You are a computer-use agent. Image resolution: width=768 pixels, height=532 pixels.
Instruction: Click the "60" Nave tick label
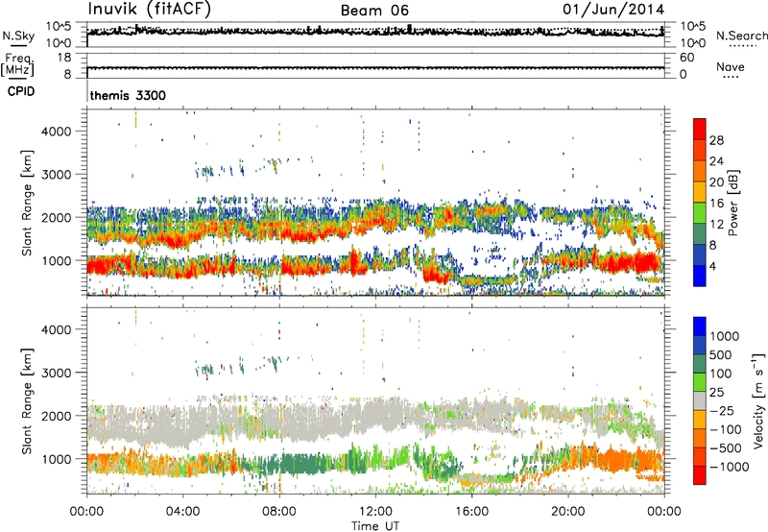coord(686,58)
